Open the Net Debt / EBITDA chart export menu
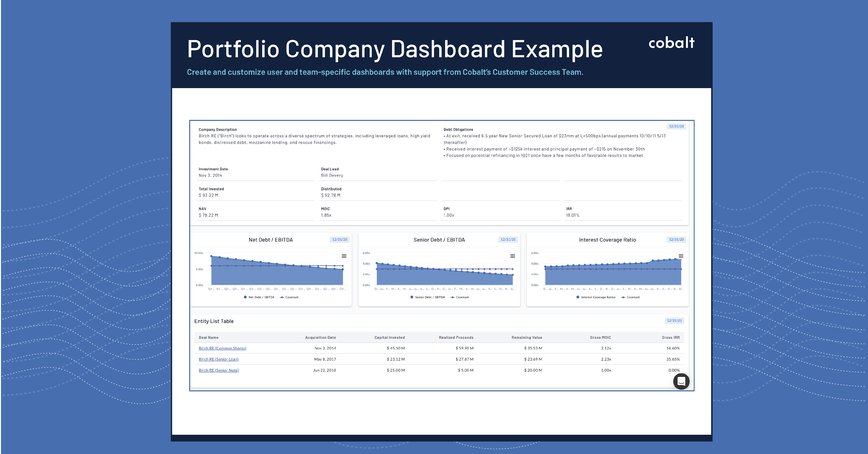 tap(344, 256)
